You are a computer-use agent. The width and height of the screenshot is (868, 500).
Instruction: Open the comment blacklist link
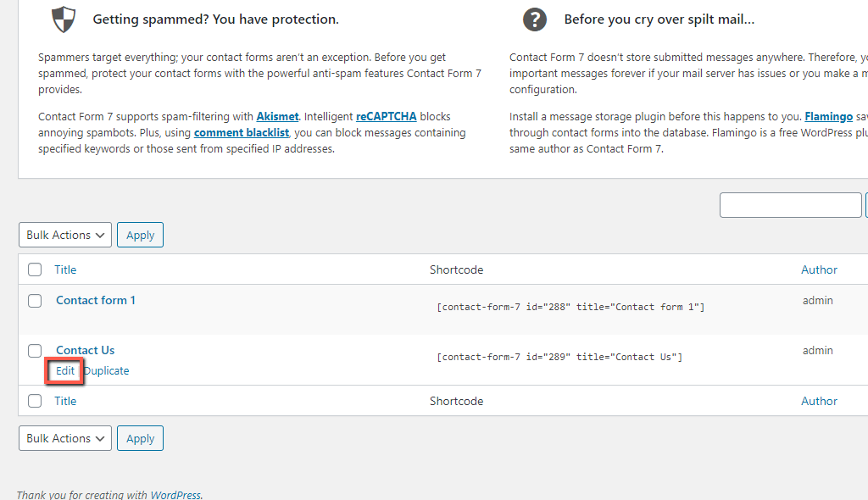click(242, 132)
